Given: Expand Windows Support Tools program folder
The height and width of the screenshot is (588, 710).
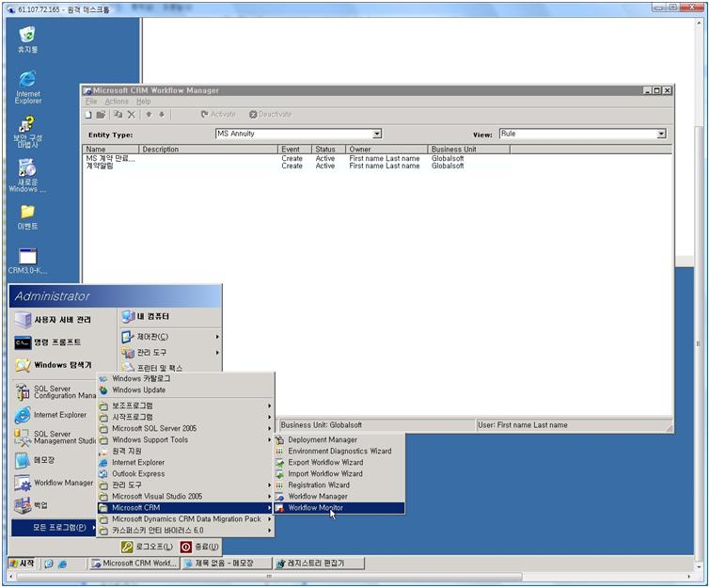Looking at the screenshot, I should coord(185,440).
